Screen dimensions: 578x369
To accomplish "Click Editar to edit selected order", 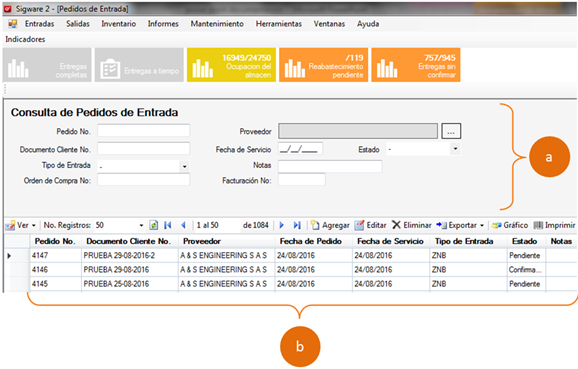I will [370, 225].
